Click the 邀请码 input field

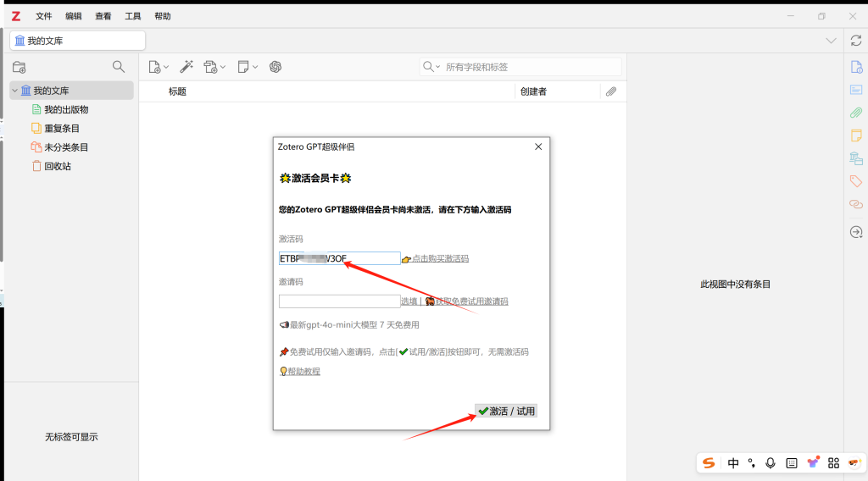[x=339, y=301]
